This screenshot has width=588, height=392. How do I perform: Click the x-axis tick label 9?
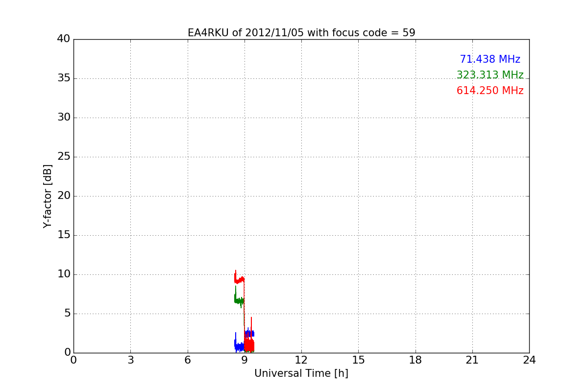pyautogui.click(x=245, y=360)
